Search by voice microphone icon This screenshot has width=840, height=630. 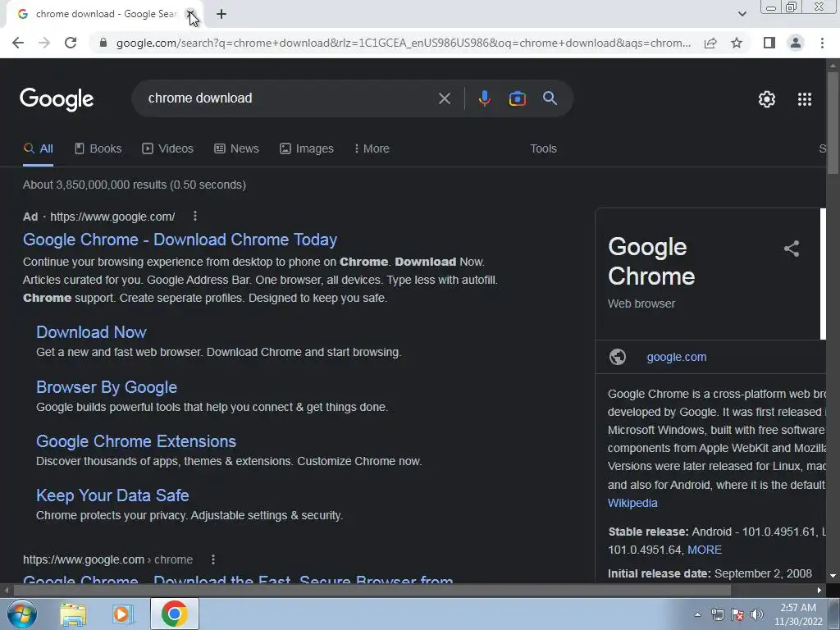click(484, 98)
